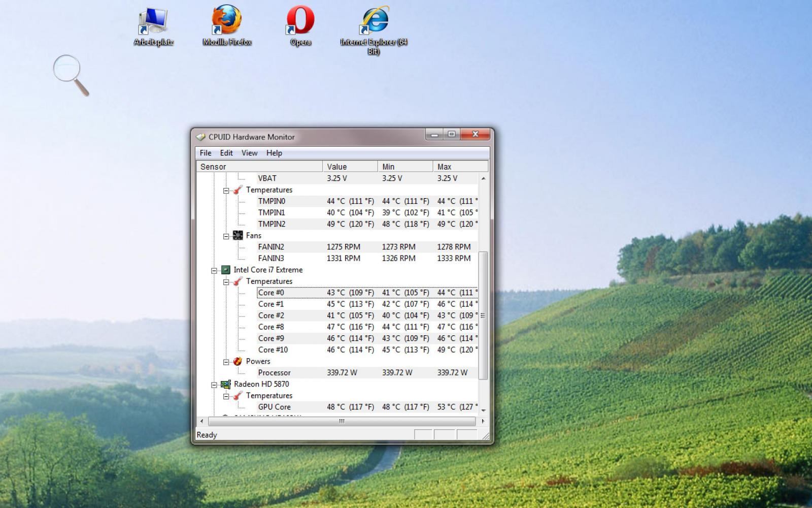Click the Value column header
The height and width of the screenshot is (508, 812).
(350, 167)
